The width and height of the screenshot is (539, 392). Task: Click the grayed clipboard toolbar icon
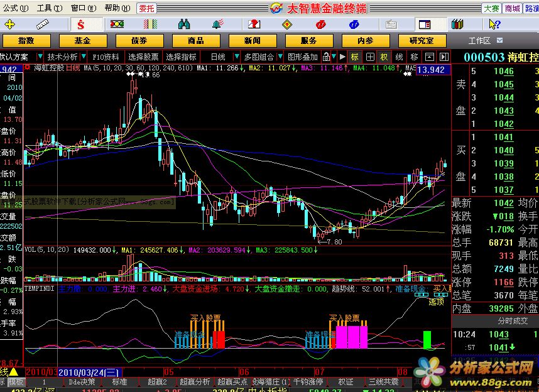pyautogui.click(x=391, y=24)
